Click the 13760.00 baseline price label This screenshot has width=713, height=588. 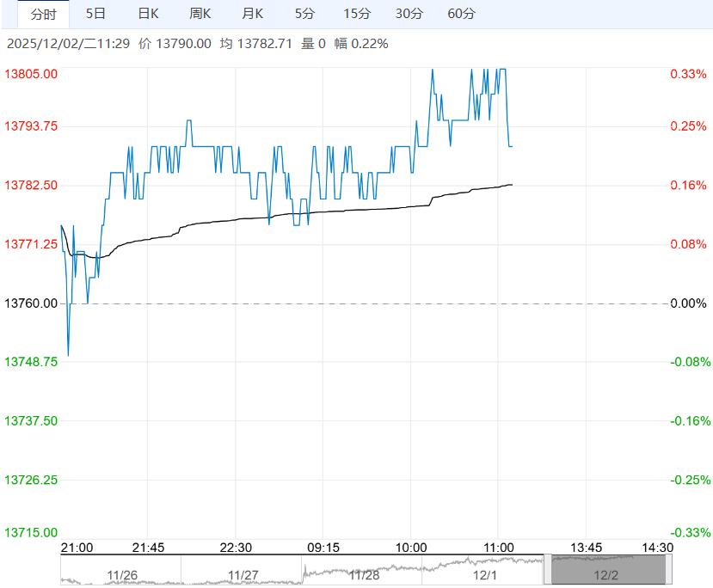[x=32, y=303]
